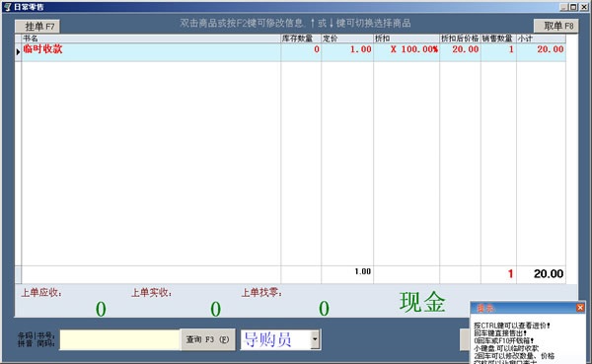
Task: Click the 提示 popup title bar
Action: pyautogui.click(x=528, y=308)
